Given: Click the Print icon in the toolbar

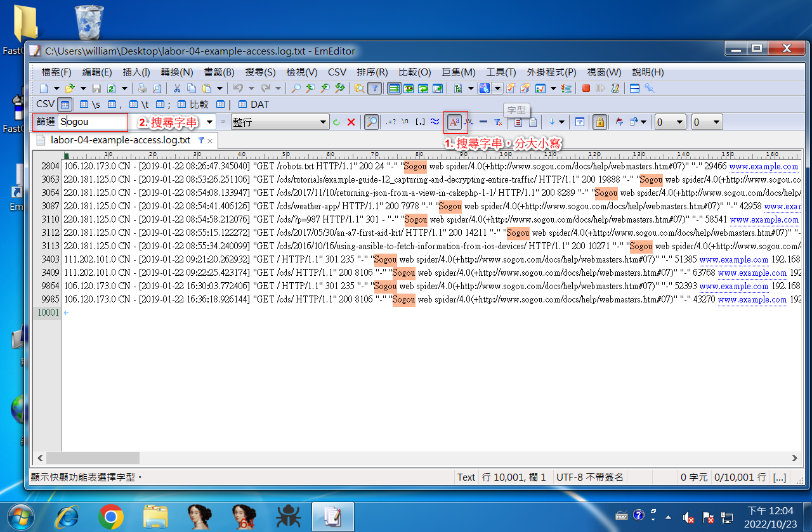Looking at the screenshot, I should (143, 88).
